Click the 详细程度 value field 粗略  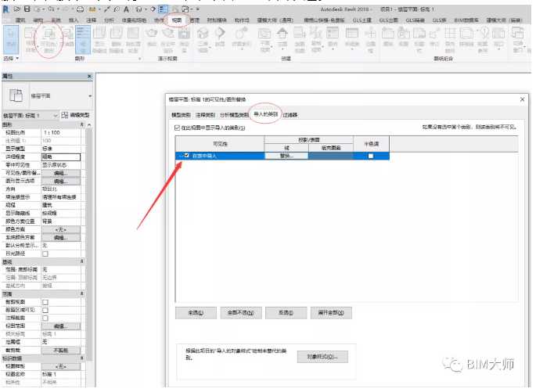tap(61, 156)
